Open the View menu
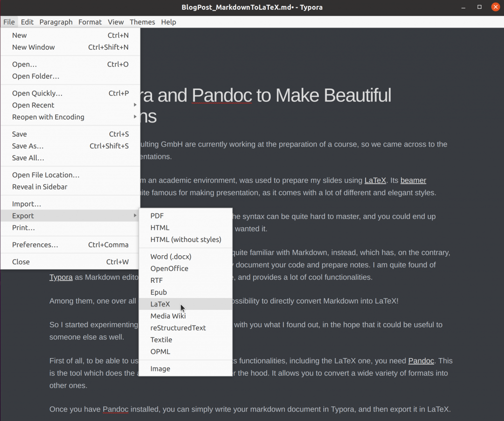Screen dimensions: 504x421 (x=116, y=22)
